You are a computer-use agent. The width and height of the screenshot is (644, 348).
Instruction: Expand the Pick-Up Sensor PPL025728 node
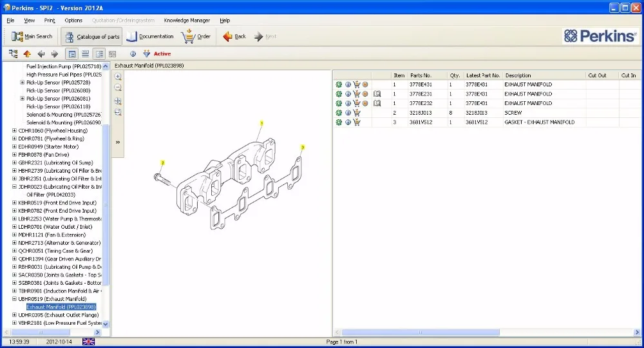23,82
